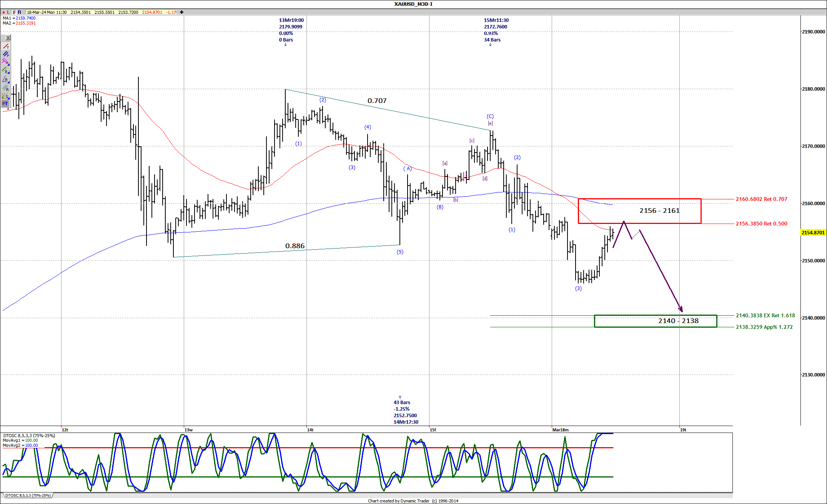Viewport: 827px width, 504px height.
Task: Click the XAUUSD_M30-I chart title
Action: click(x=413, y=4)
